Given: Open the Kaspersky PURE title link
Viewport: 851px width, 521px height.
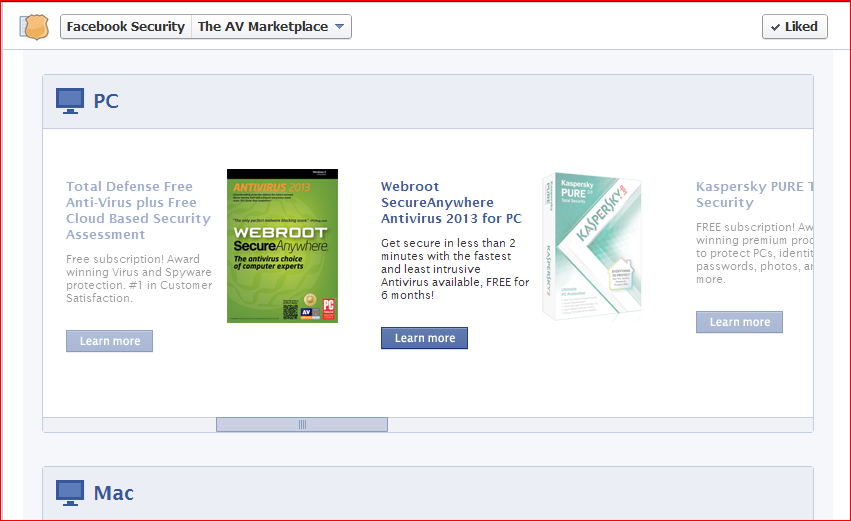Looking at the screenshot, I should coord(754,194).
